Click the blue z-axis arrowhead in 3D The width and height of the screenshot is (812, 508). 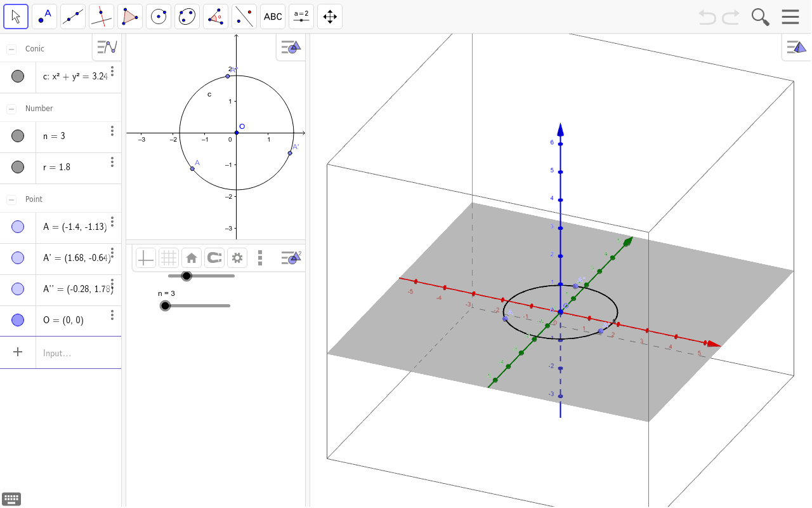(x=561, y=130)
